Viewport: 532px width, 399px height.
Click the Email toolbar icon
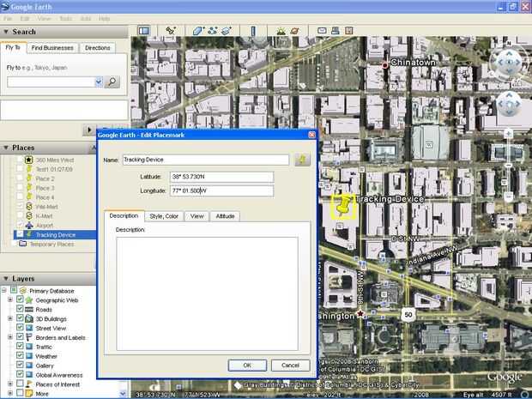322,31
